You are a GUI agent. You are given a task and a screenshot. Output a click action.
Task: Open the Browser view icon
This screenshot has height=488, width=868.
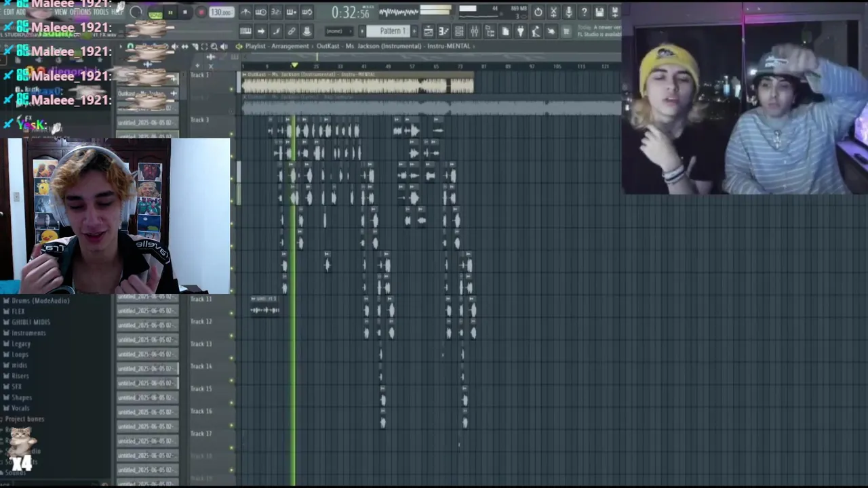pos(490,31)
